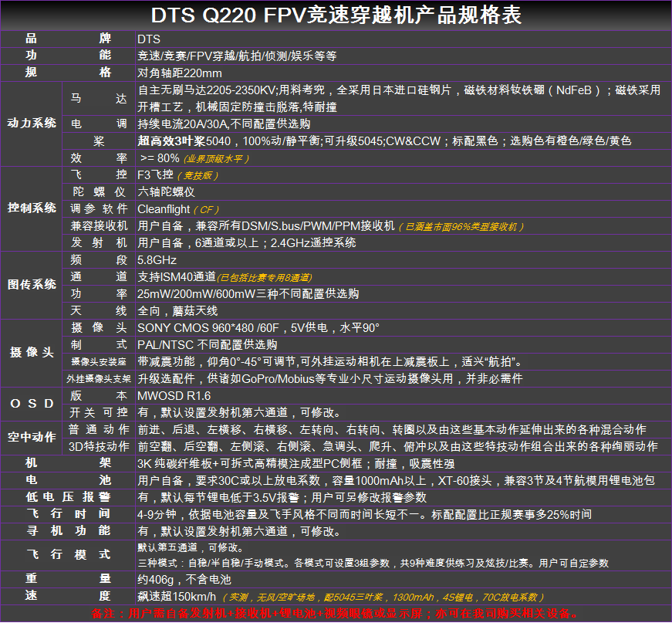Click the text '用户自备，6通道或以上；2.4GHz遥控系统'
The image size is (672, 623).
point(246,242)
